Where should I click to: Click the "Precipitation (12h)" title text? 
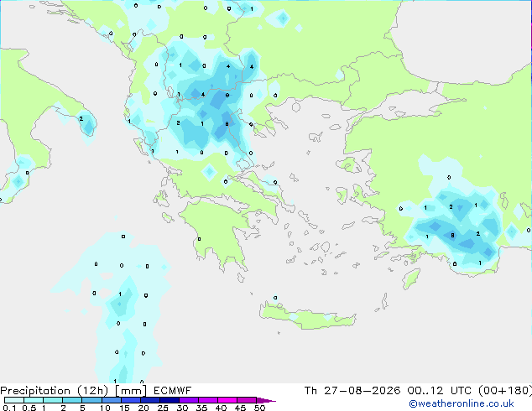(55, 391)
